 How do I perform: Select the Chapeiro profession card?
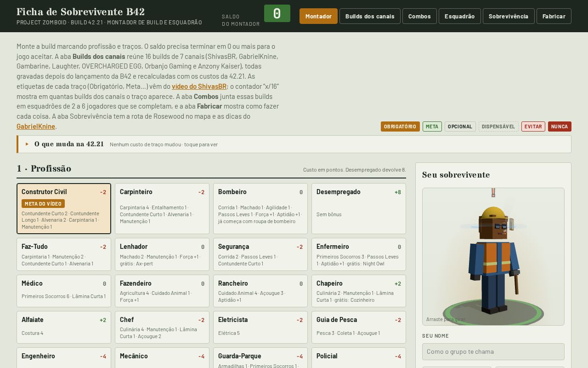point(359,291)
